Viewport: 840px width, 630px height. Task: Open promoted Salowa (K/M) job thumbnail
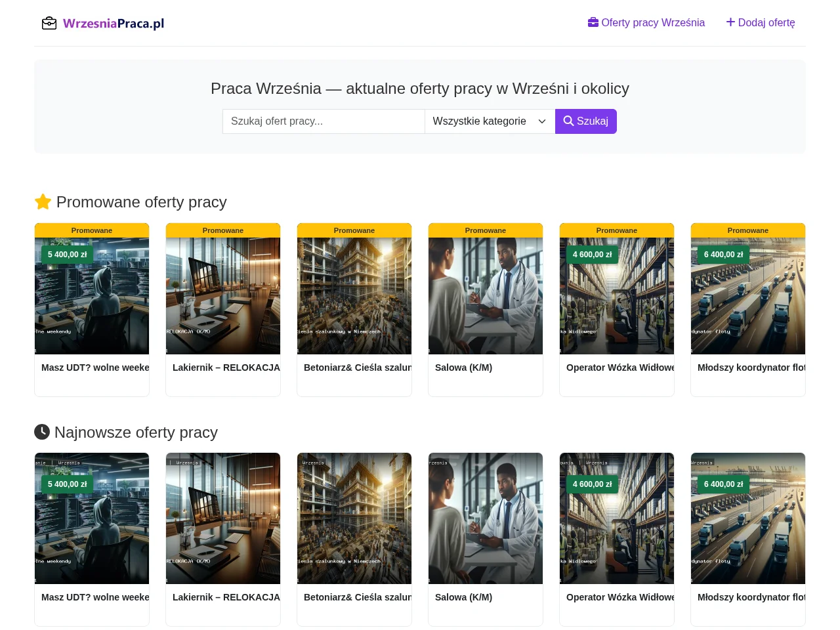tap(486, 296)
